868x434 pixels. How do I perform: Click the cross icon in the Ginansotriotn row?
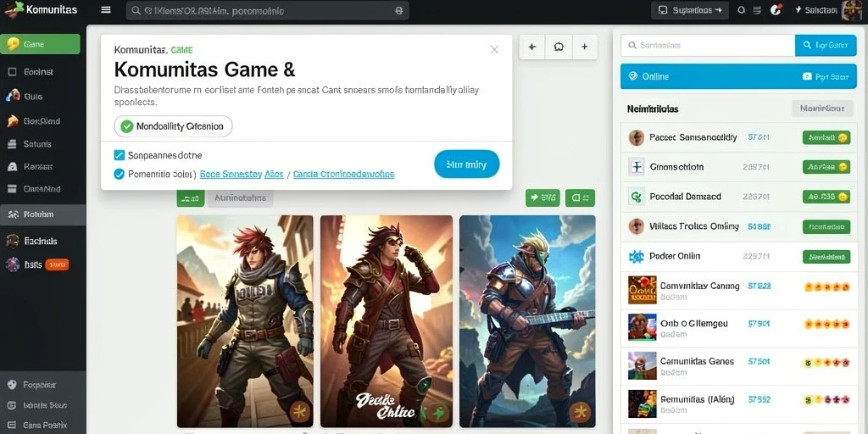pos(637,167)
